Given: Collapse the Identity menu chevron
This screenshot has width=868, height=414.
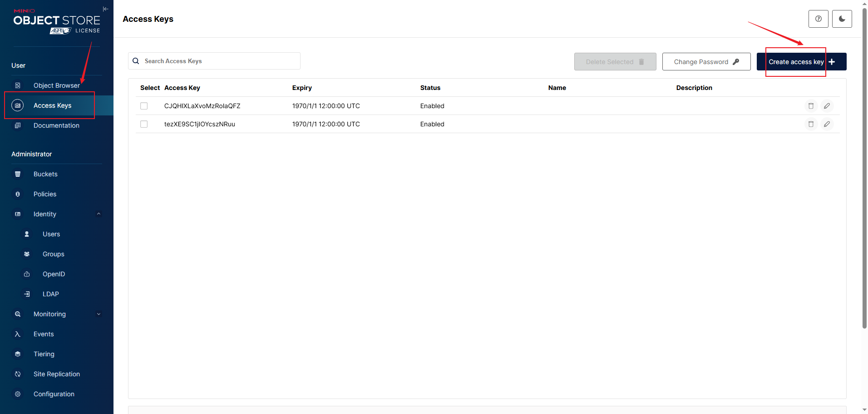Looking at the screenshot, I should click(x=99, y=214).
